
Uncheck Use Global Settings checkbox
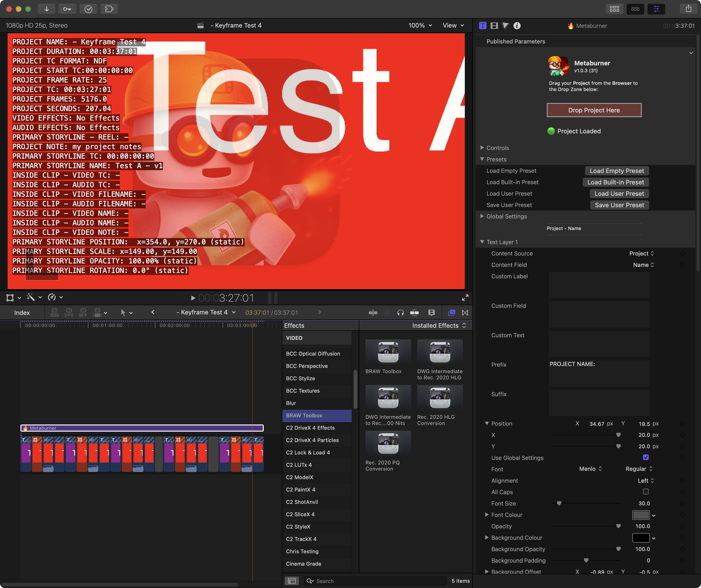tap(646, 458)
